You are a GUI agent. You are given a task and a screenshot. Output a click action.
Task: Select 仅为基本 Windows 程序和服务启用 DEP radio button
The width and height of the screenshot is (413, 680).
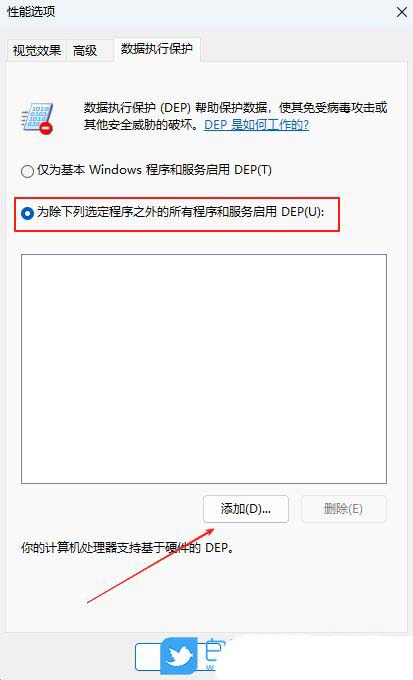[27, 171]
